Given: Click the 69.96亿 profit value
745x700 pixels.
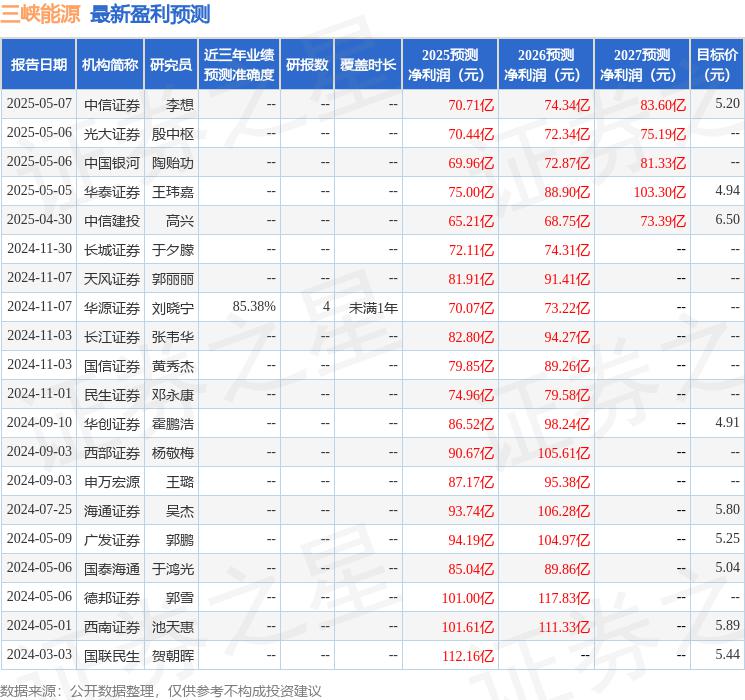Looking at the screenshot, I should [x=471, y=163].
